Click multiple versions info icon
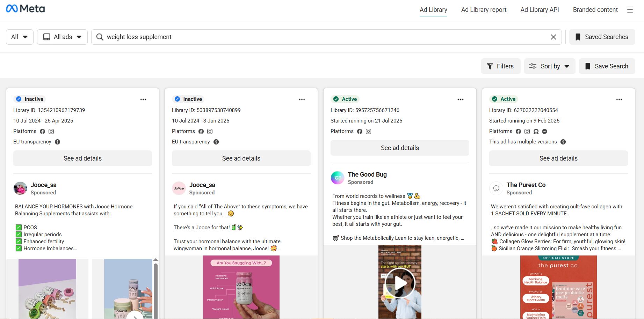644x319 pixels. pos(563,142)
